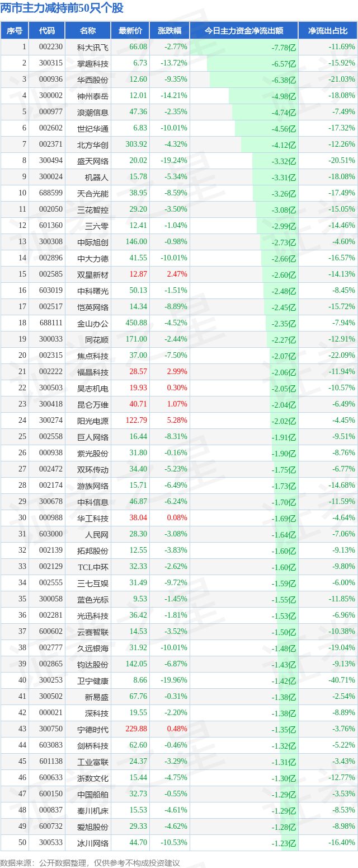Viewport: 358px width, 868px height.
Task: Click the 最新价 column header
Action: (x=130, y=31)
